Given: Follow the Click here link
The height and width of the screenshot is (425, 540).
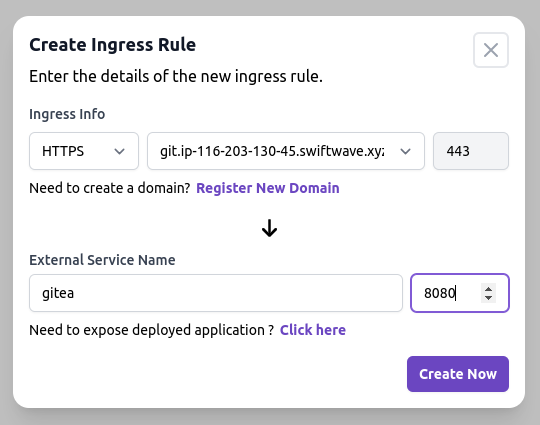Looking at the screenshot, I should tap(313, 330).
